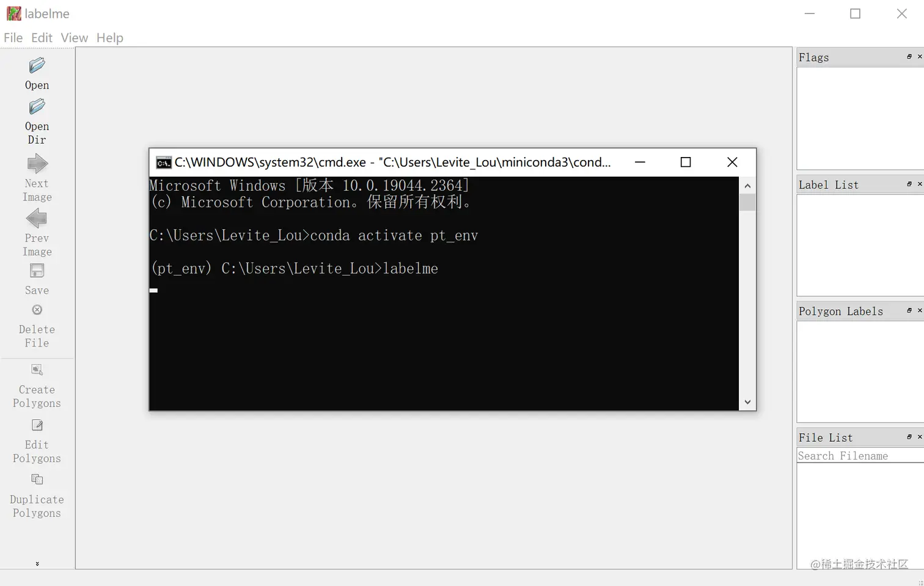
Task: Minimize the cmd.exe window
Action: [640, 162]
